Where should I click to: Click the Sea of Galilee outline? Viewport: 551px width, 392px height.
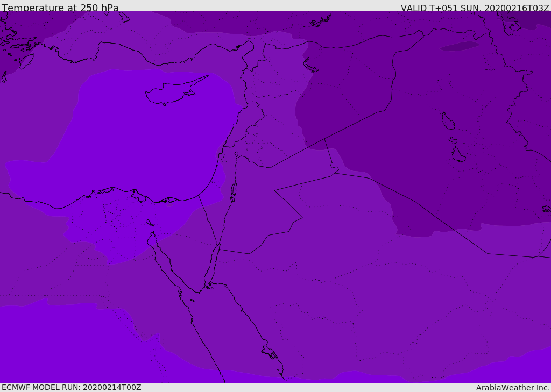click(x=236, y=154)
